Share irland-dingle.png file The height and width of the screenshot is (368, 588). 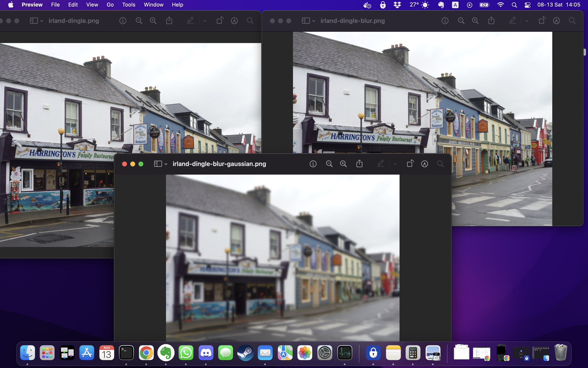[x=169, y=20]
